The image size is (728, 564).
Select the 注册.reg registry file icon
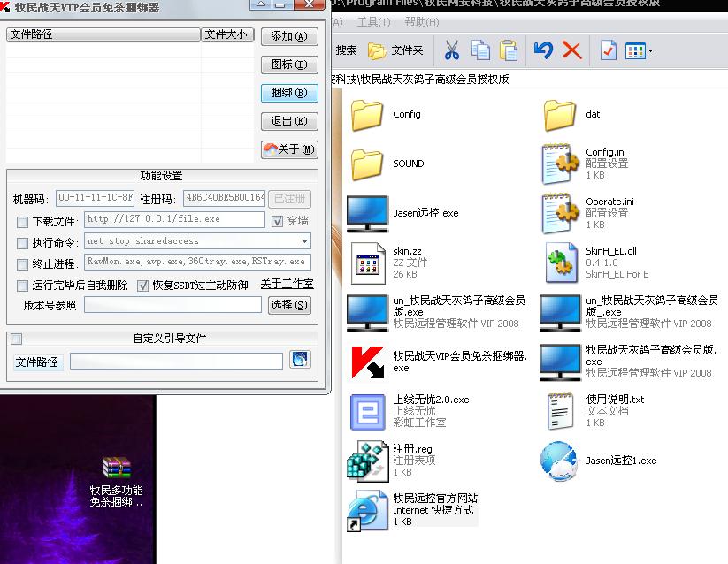(x=367, y=461)
